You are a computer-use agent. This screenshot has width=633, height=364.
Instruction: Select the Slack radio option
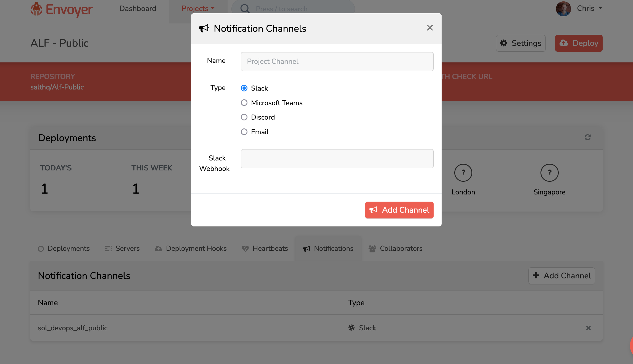(244, 88)
